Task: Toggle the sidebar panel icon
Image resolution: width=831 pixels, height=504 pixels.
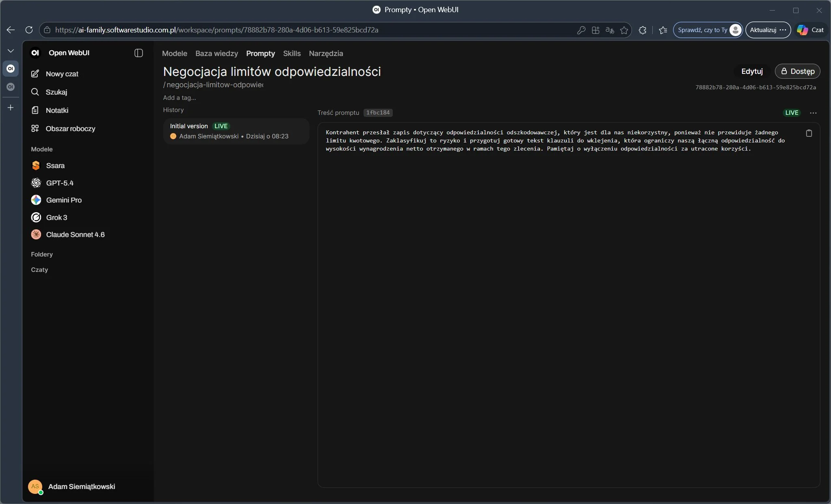Action: click(x=138, y=53)
